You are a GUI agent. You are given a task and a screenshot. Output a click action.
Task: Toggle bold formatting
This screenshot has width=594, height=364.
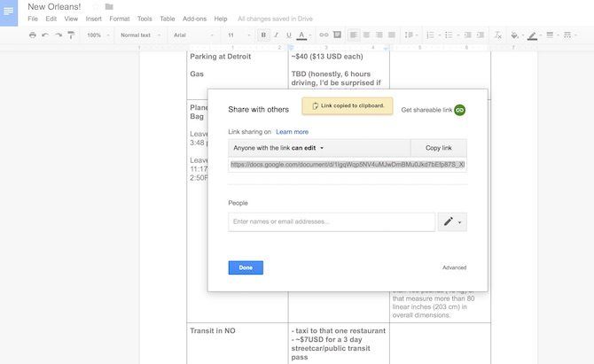coord(263,35)
